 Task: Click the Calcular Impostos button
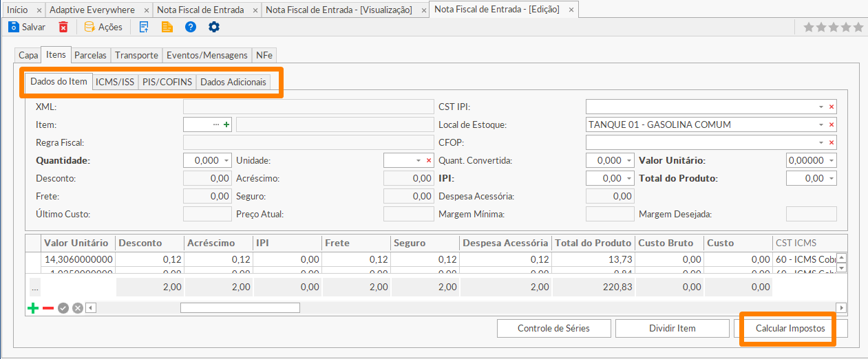(790, 328)
